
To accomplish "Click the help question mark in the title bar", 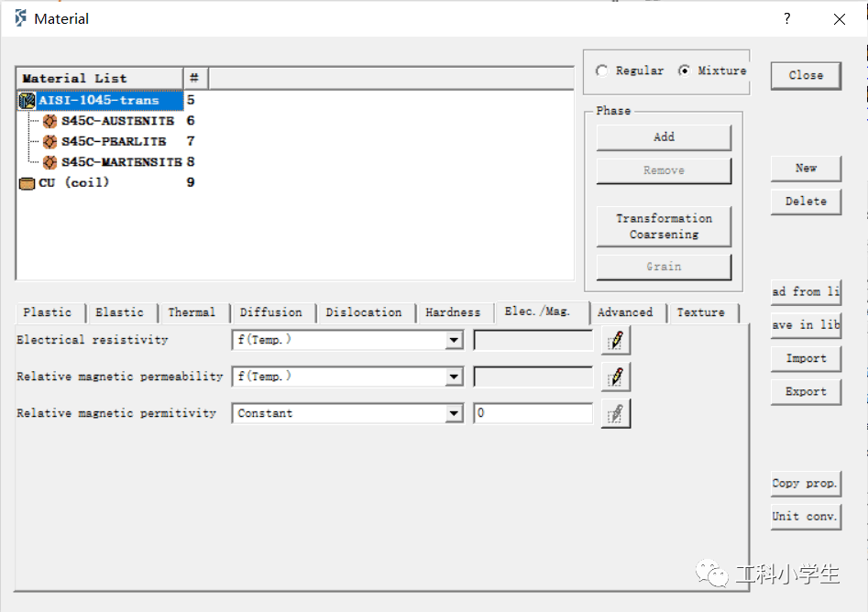I will tap(786, 19).
